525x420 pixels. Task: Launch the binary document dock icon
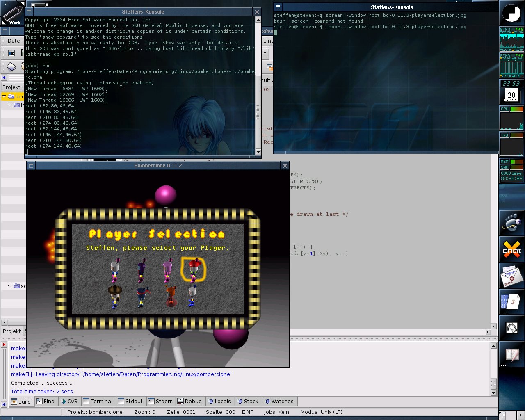511,302
